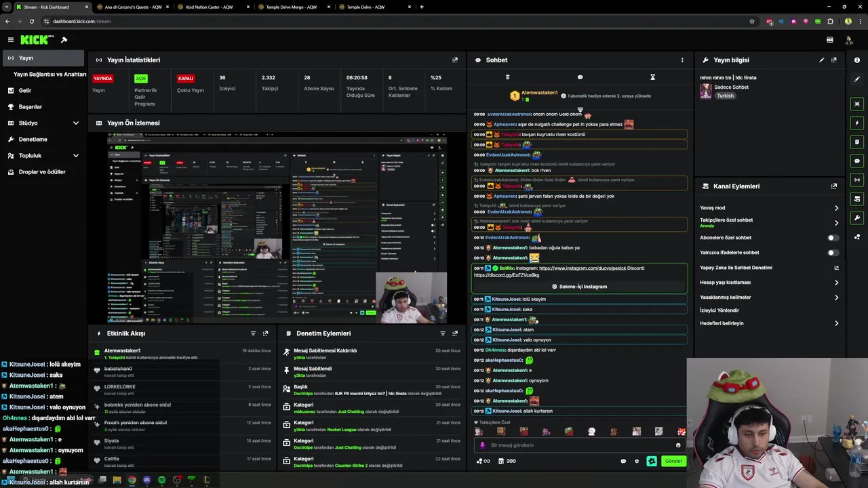
Task: Open the Sohbet three-dot options menu
Action: click(x=682, y=60)
